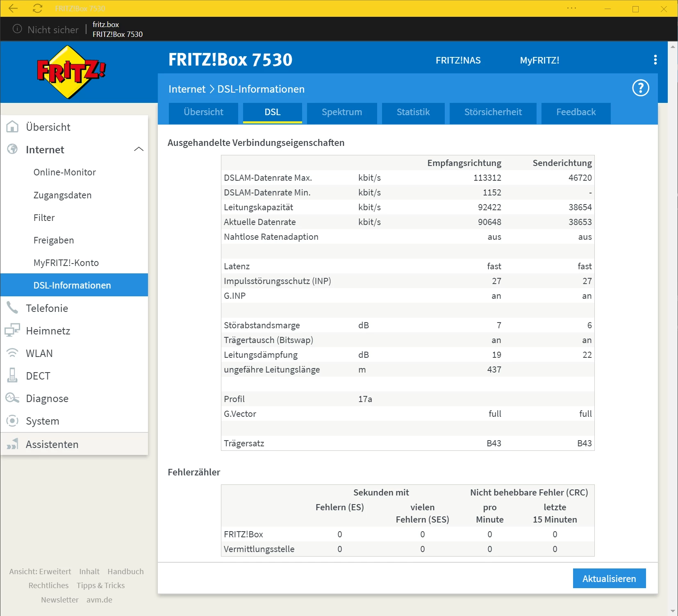Click the Heimnetz computers icon
Screen dimensions: 678x616
pos(12,330)
